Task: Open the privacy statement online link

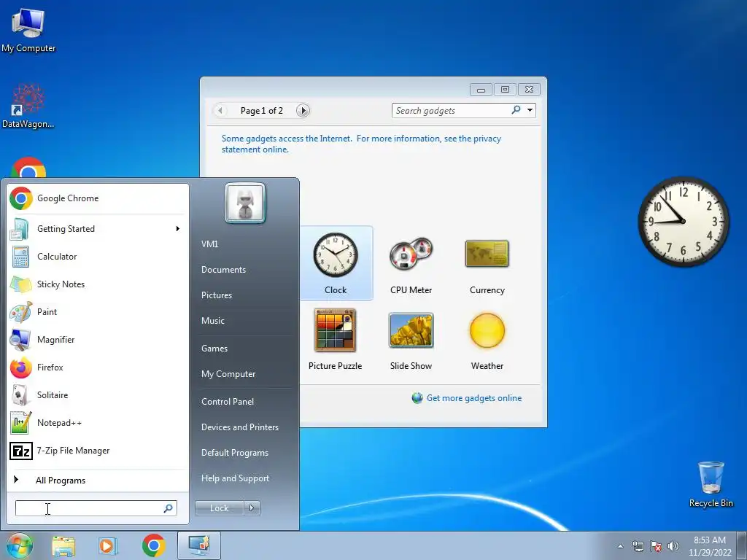Action: coord(361,144)
